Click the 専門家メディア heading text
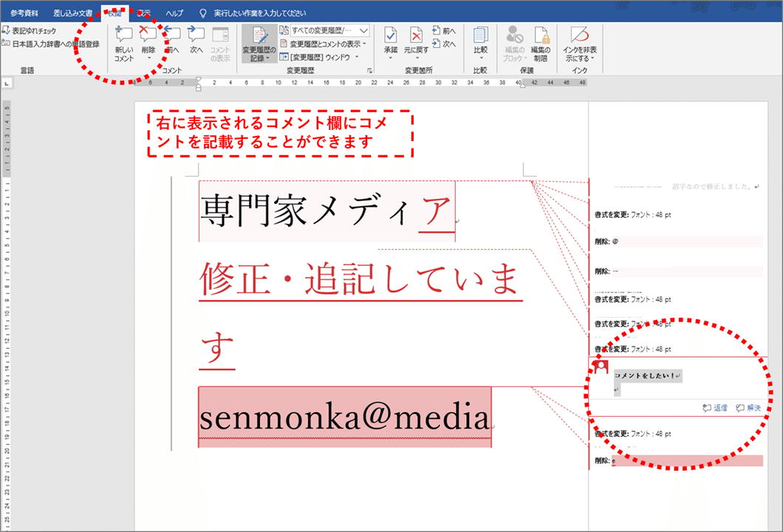 click(x=327, y=211)
